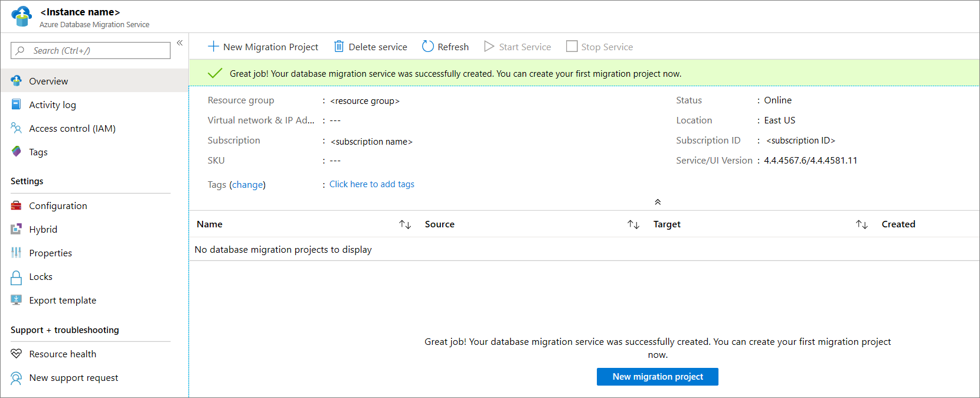
Task: Click the change link beside Tags
Action: (247, 185)
